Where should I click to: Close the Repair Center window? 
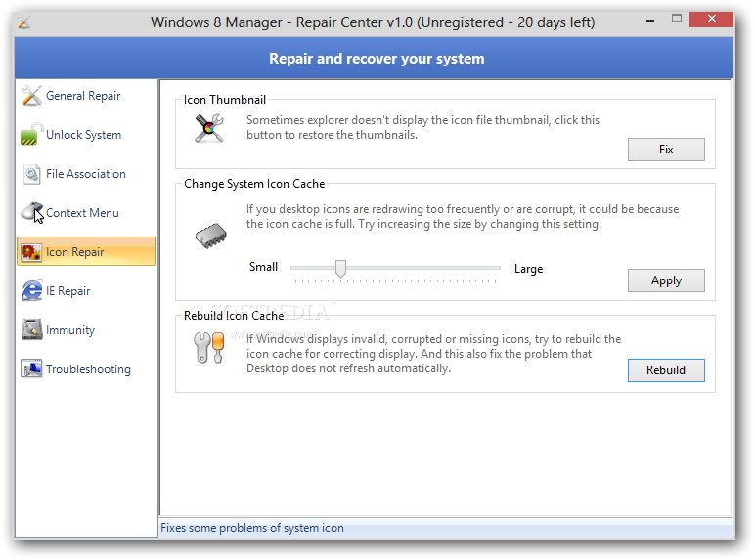711,19
